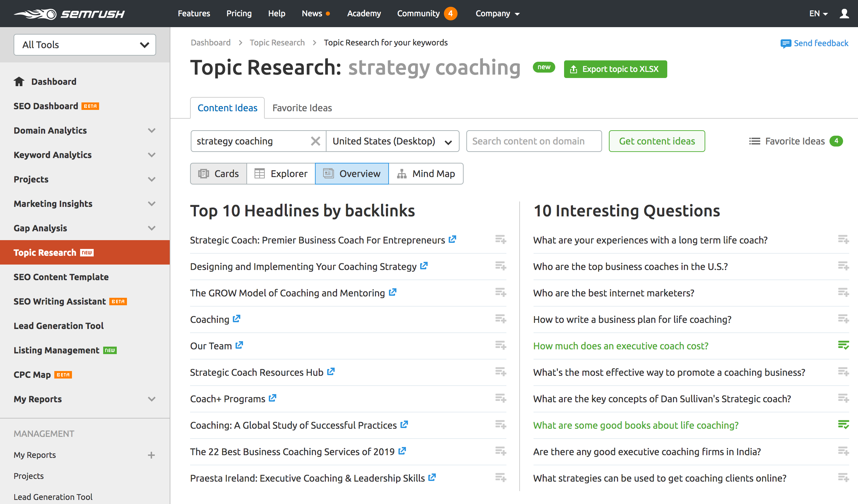Add 'Who are the best internet marketers?' to favorites

[x=843, y=292]
